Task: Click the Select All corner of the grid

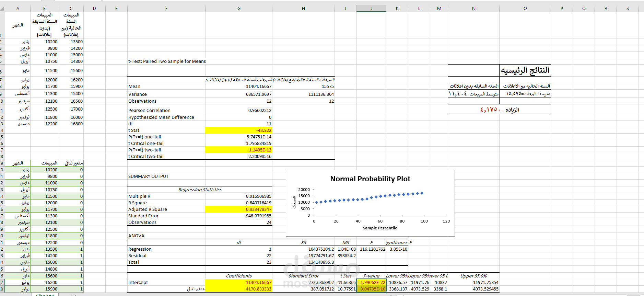Action: tap(2, 8)
